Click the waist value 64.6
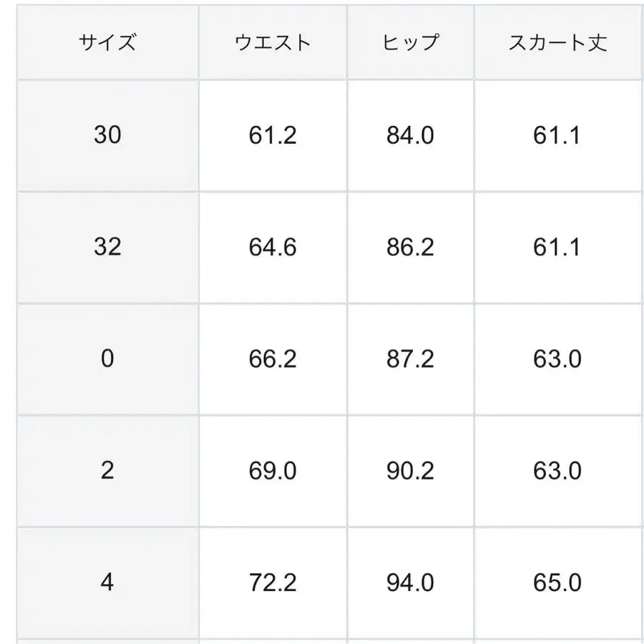Image resolution: width=644 pixels, height=644 pixels. click(x=273, y=247)
